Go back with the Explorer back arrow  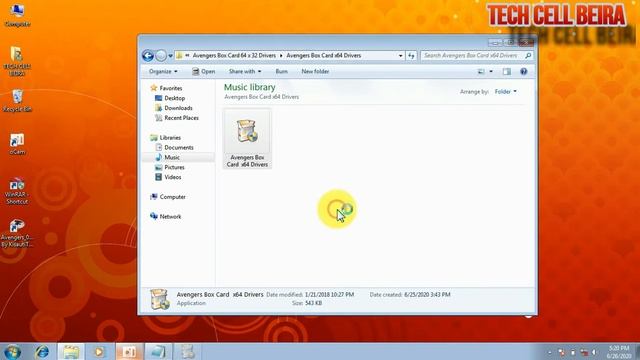[148, 56]
